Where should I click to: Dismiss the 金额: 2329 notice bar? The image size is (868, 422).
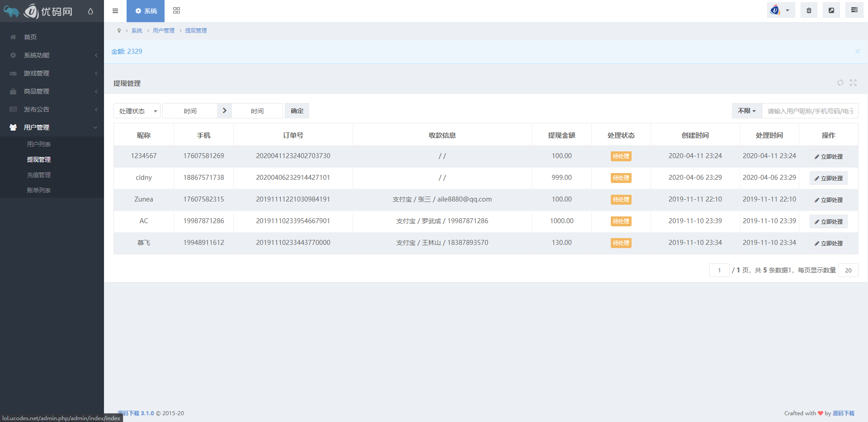coord(857,52)
